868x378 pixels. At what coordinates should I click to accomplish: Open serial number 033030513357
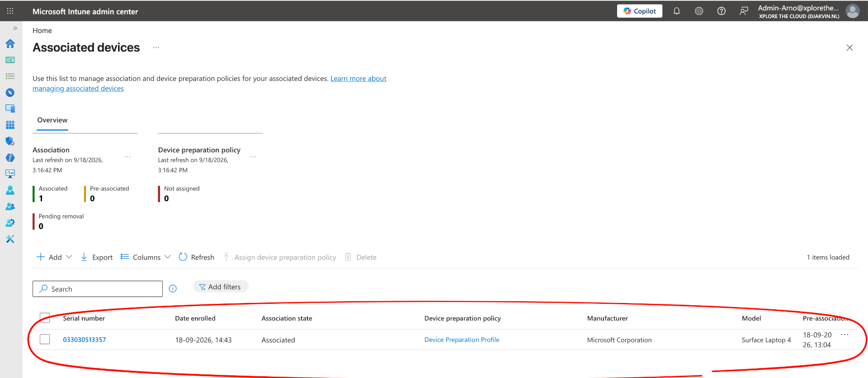(x=85, y=340)
